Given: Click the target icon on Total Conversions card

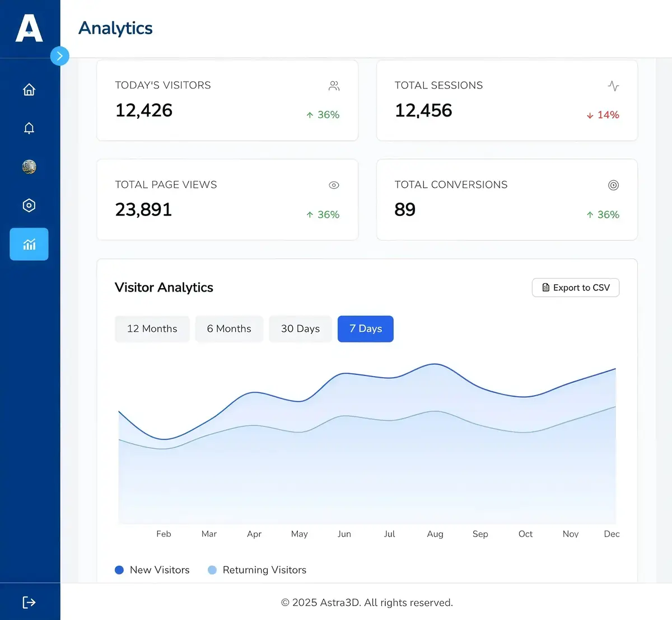Looking at the screenshot, I should point(613,185).
